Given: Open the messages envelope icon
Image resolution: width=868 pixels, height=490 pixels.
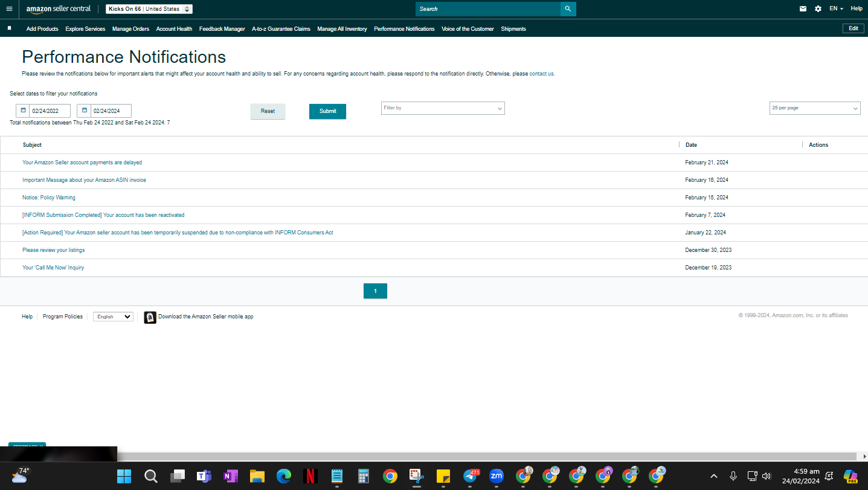Looking at the screenshot, I should [x=803, y=9].
